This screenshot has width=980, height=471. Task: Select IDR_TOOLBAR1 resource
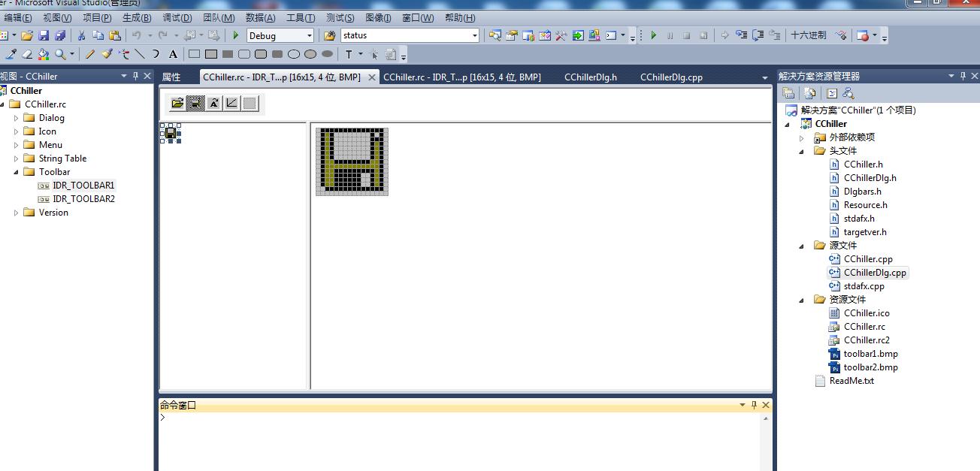[x=83, y=186]
